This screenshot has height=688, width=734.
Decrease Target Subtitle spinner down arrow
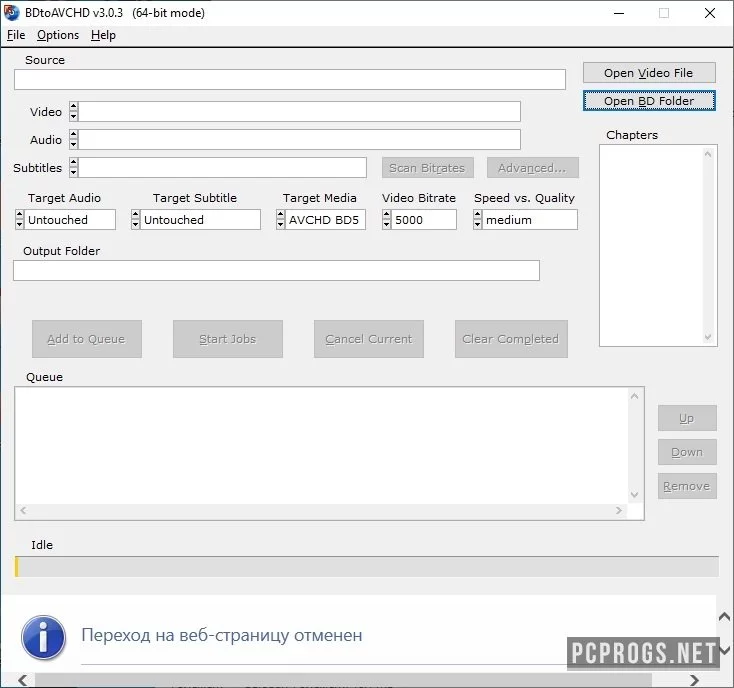pos(135,225)
